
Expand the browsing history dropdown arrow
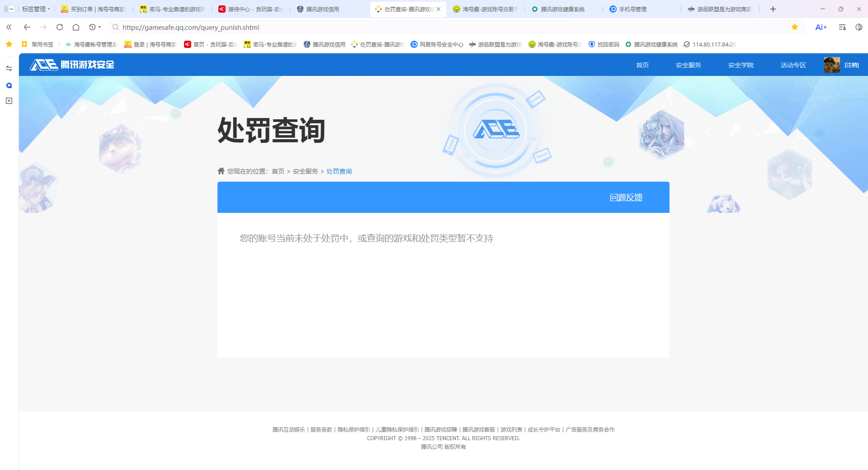click(99, 27)
